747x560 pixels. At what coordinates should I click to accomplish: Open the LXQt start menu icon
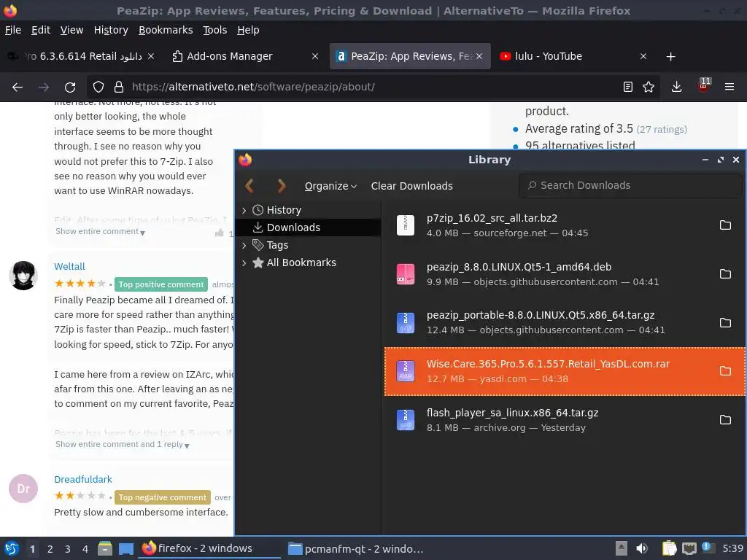pos(12,549)
